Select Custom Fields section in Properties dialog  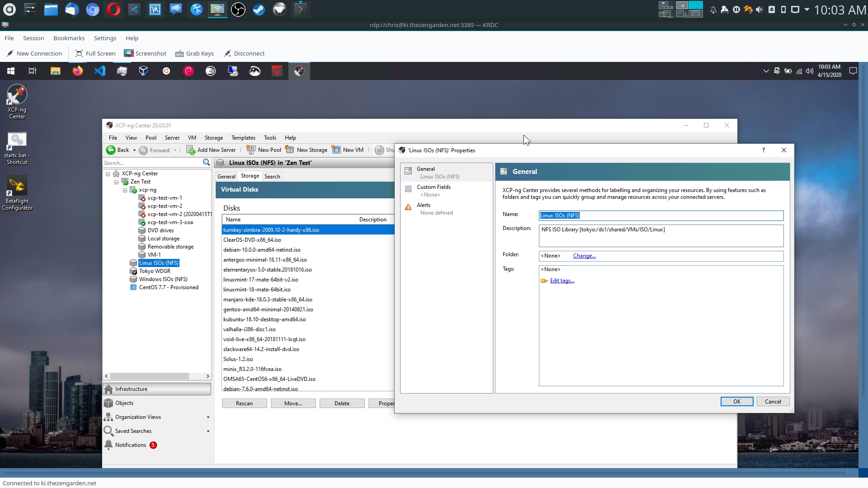[x=446, y=191]
